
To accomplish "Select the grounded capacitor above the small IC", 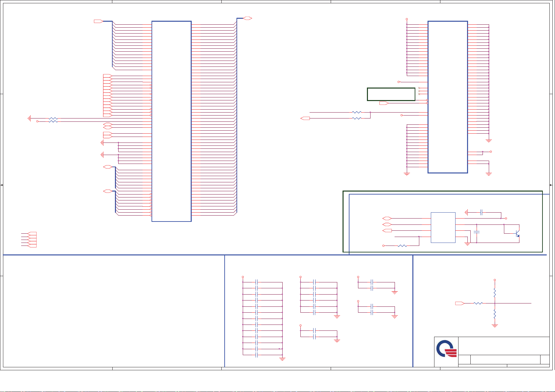I will (481, 213).
